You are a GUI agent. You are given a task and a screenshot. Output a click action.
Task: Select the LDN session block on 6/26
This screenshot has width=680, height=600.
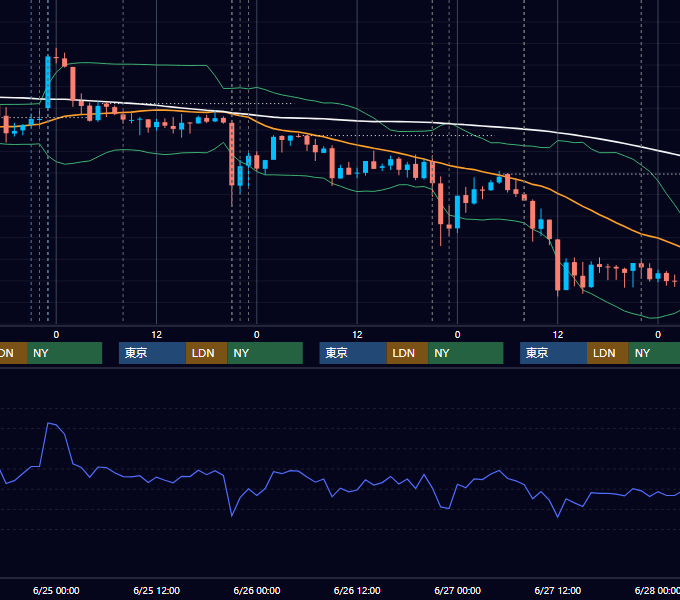(x=407, y=353)
